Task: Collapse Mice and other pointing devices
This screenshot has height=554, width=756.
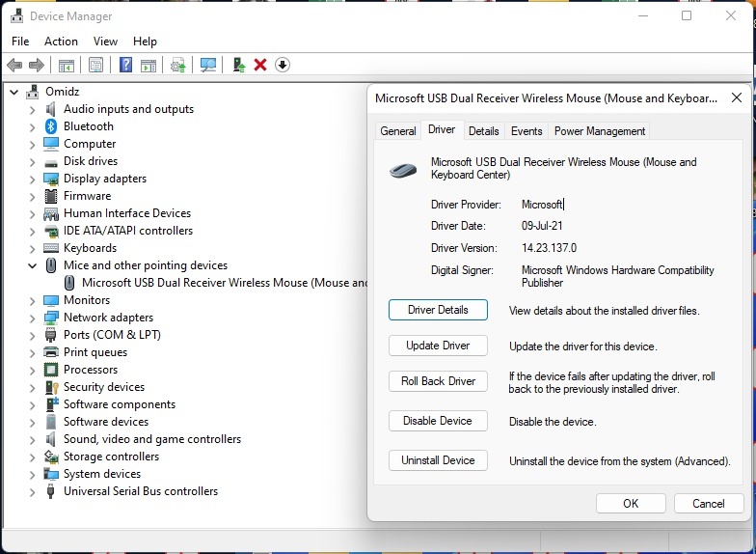Action: click(x=33, y=265)
